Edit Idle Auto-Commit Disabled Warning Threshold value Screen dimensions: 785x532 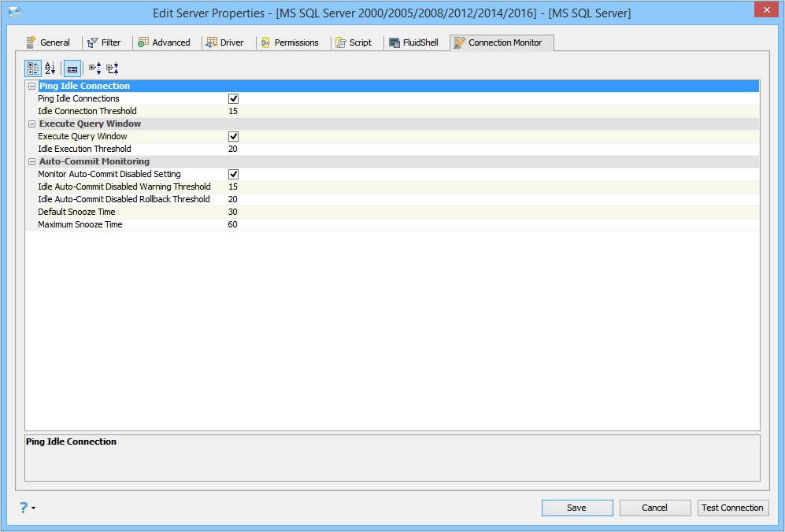(493, 187)
